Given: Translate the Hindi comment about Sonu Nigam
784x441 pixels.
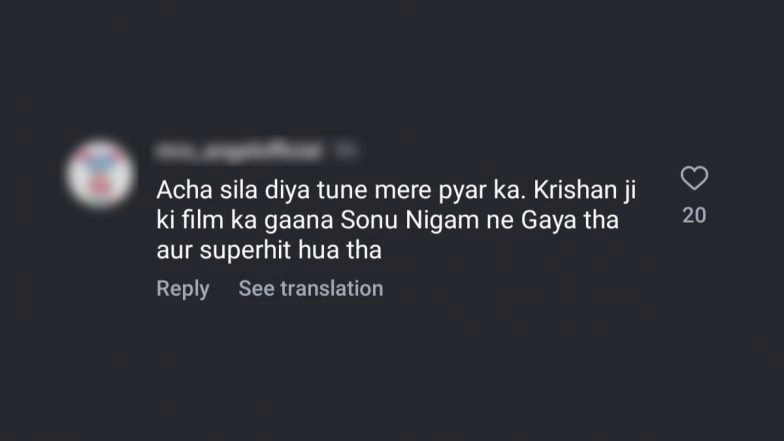Looking at the screenshot, I should pos(311,289).
